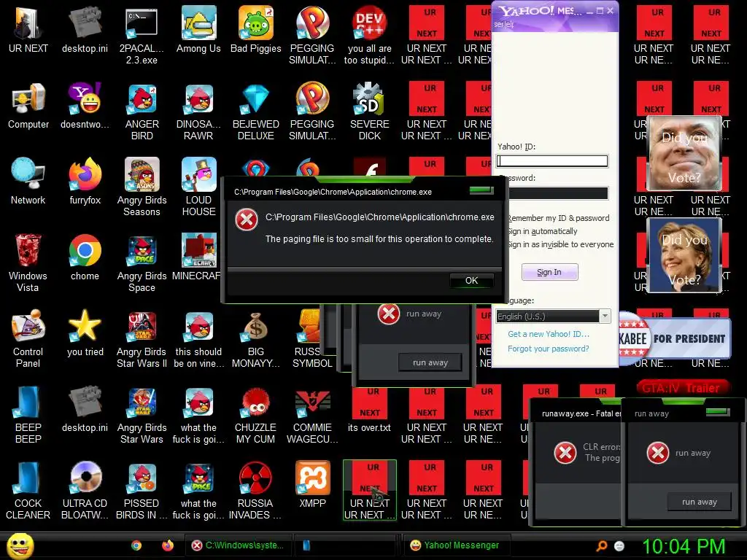Open the ULTRA CD BLOATW... disc icon
747x560 pixels.
(85, 490)
